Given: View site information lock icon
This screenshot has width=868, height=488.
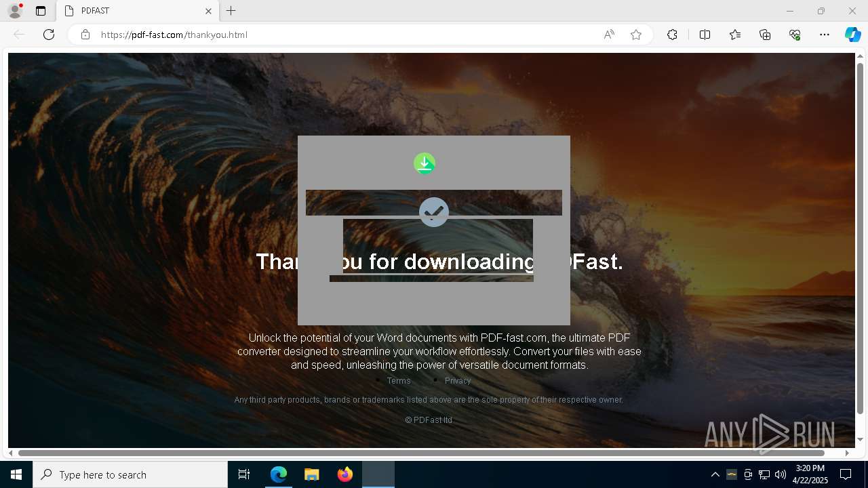Looking at the screenshot, I should tap(85, 35).
